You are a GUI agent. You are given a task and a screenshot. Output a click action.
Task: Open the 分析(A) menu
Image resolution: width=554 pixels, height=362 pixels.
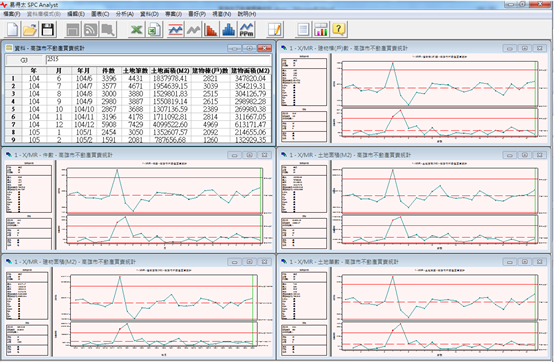(125, 14)
